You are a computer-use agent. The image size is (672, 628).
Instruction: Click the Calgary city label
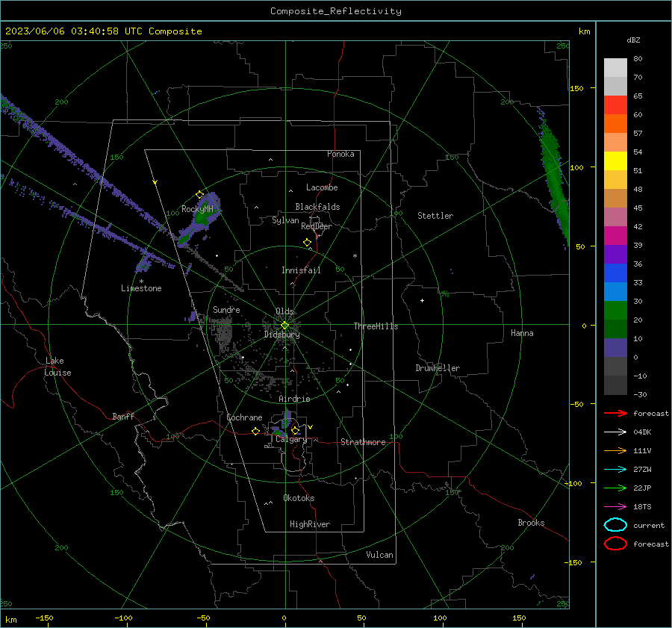(x=291, y=439)
